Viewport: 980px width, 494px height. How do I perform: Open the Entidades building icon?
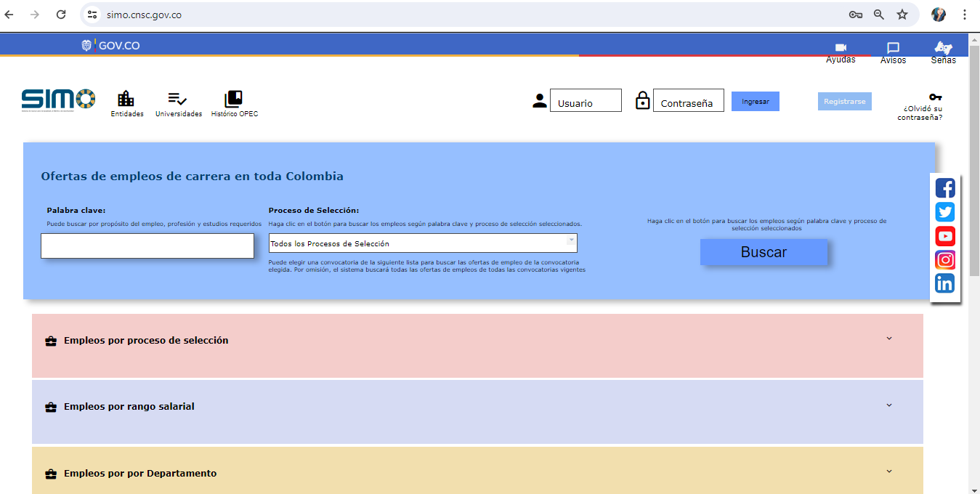click(x=126, y=99)
